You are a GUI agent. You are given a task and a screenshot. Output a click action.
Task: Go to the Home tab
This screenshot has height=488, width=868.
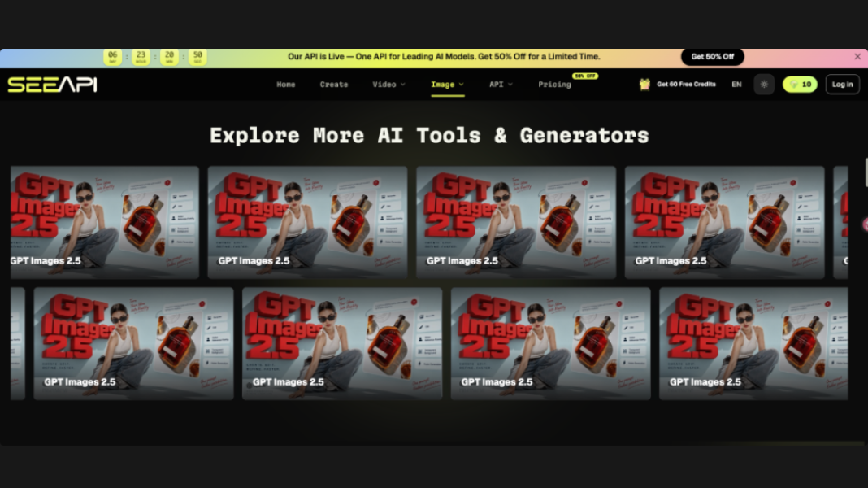point(285,85)
